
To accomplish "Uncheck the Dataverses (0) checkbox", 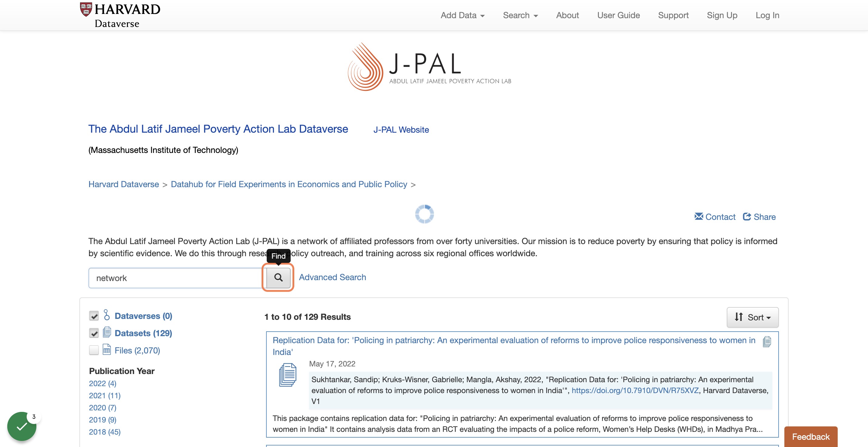I will click(94, 316).
